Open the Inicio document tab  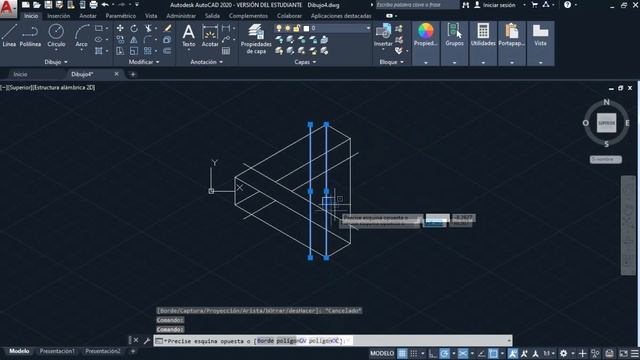pyautogui.click(x=20, y=74)
